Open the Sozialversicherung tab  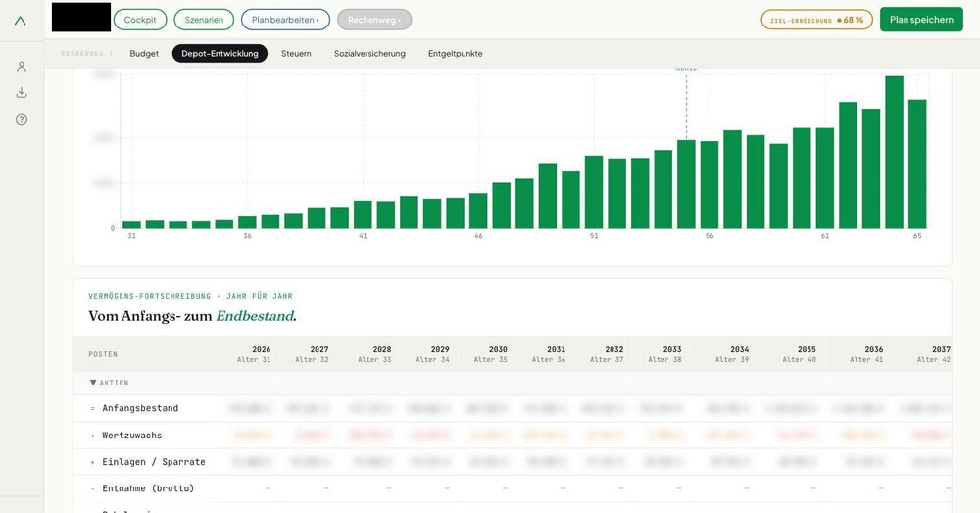[x=369, y=54]
